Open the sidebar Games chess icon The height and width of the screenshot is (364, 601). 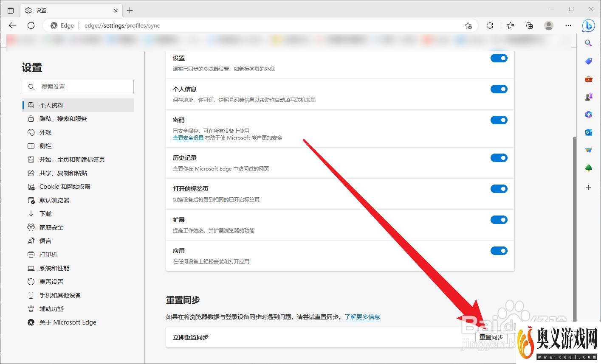pyautogui.click(x=588, y=97)
